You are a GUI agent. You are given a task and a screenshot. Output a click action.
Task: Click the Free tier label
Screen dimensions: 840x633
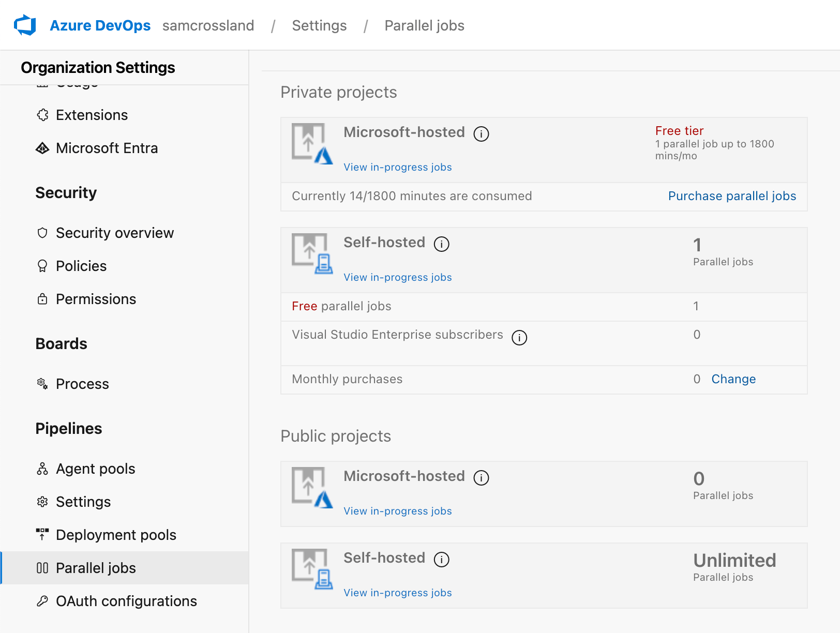[679, 131]
